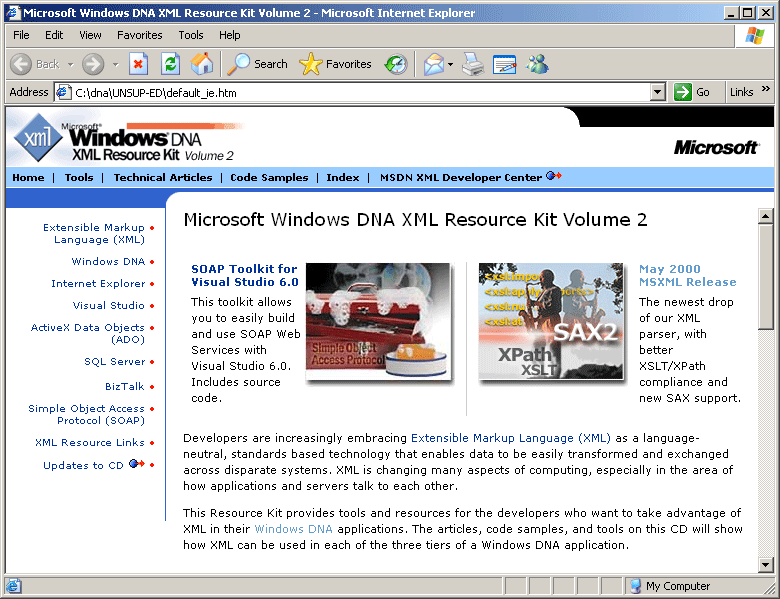
Task: Click the Microsoft logo in page banner
Action: point(716,147)
